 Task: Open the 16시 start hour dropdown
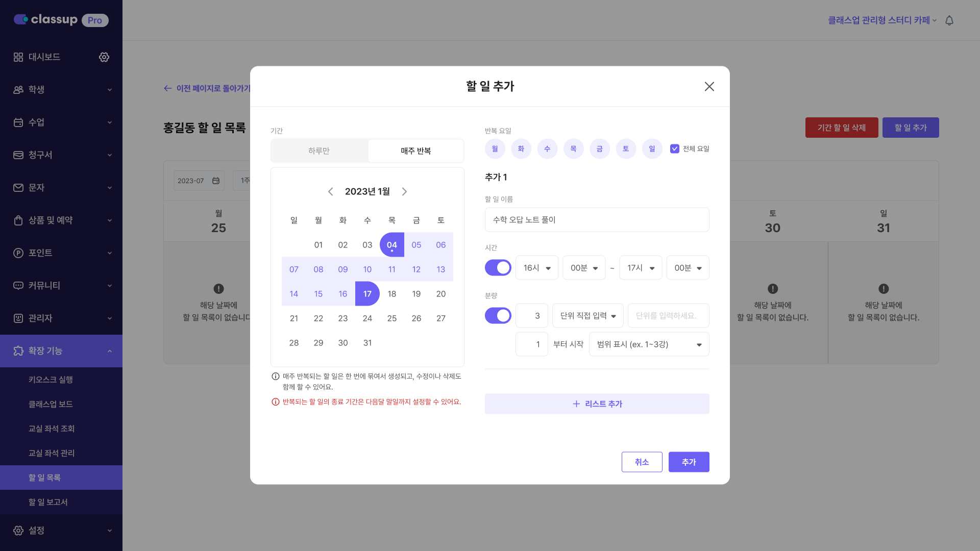(x=537, y=268)
